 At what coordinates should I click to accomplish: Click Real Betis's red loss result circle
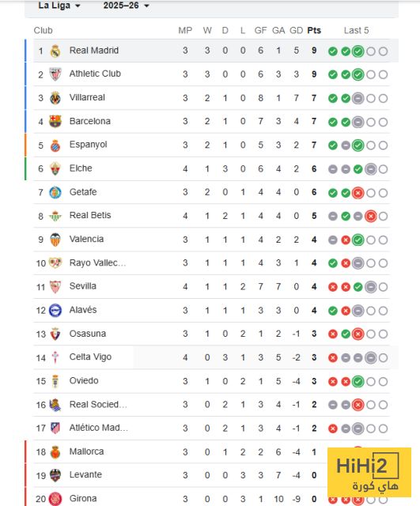click(371, 216)
